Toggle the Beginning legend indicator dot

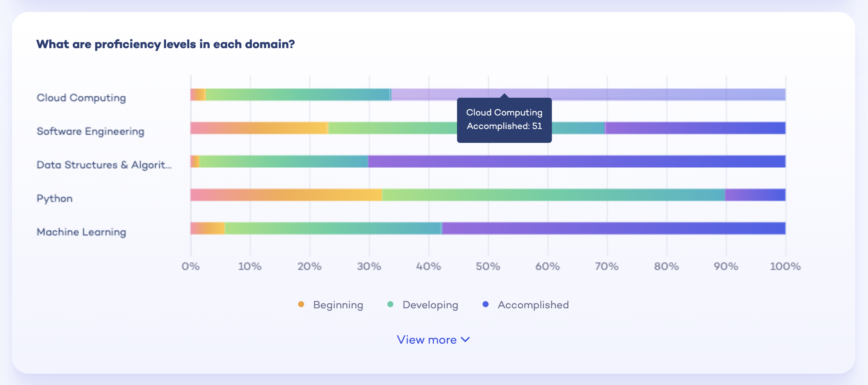click(301, 304)
